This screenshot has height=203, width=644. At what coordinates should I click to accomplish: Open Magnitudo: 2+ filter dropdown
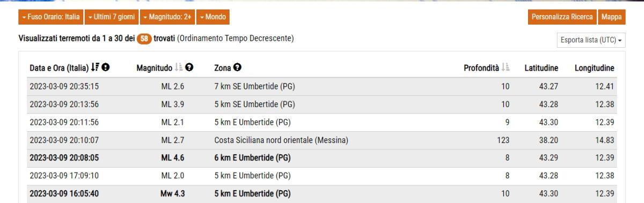[x=167, y=17]
